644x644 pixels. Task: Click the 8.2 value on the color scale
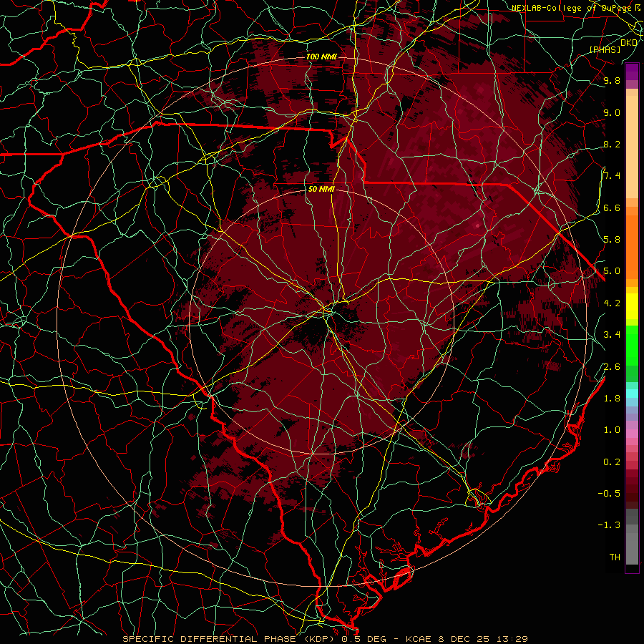(612, 144)
